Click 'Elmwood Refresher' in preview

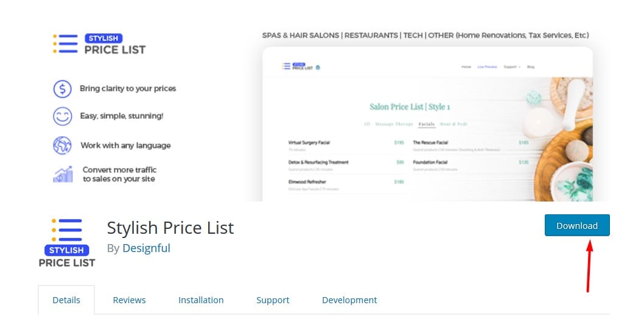coord(307,182)
